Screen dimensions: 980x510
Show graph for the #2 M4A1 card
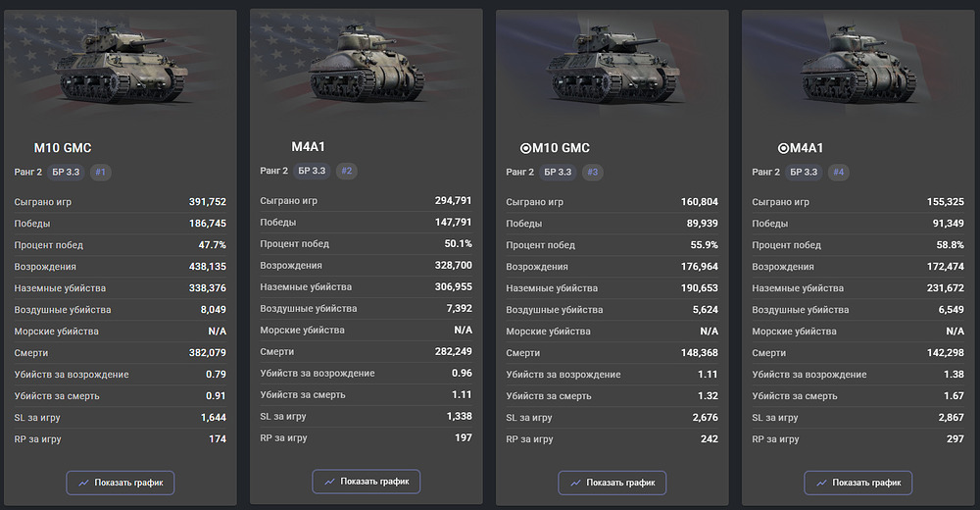click(367, 482)
